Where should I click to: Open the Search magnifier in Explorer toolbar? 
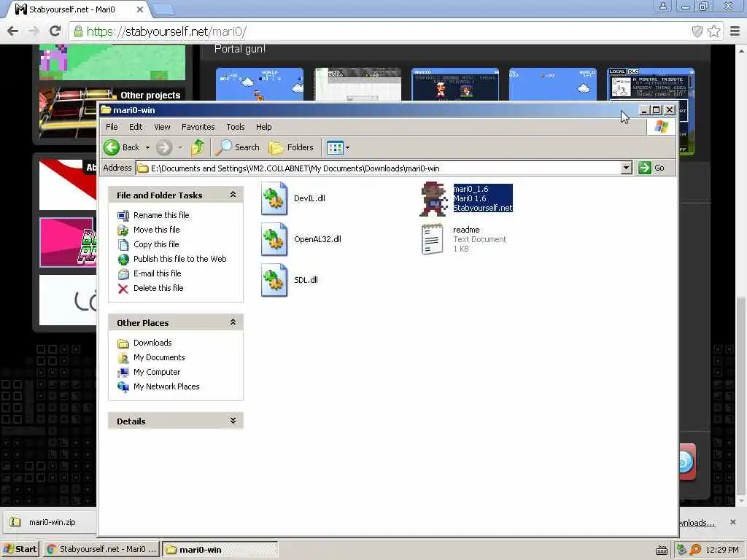(x=223, y=147)
